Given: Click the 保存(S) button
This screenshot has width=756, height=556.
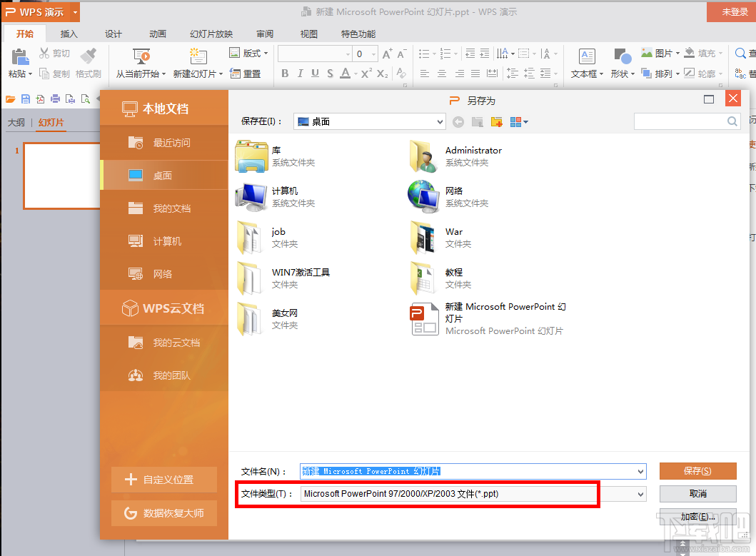Looking at the screenshot, I should point(697,471).
